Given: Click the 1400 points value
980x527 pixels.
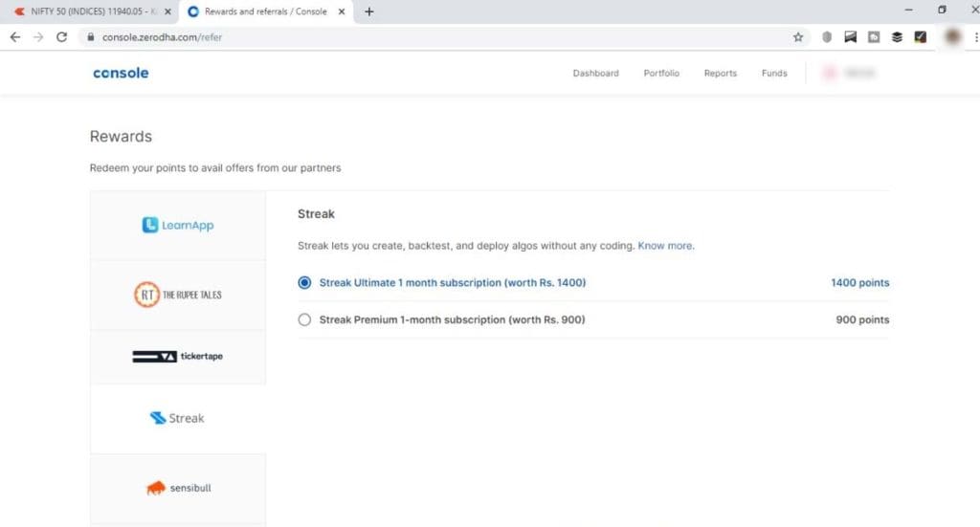Looking at the screenshot, I should click(x=860, y=283).
